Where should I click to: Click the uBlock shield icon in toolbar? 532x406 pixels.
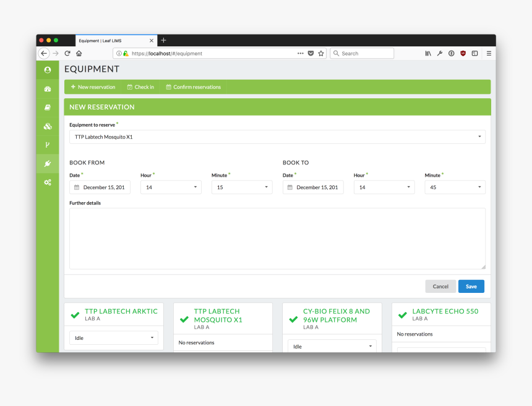(x=463, y=54)
